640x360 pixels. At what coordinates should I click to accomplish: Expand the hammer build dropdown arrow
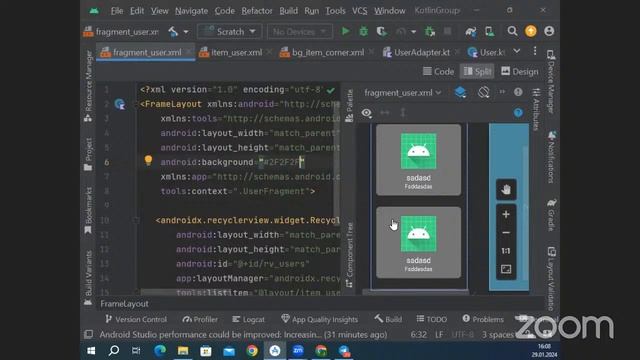[186, 31]
